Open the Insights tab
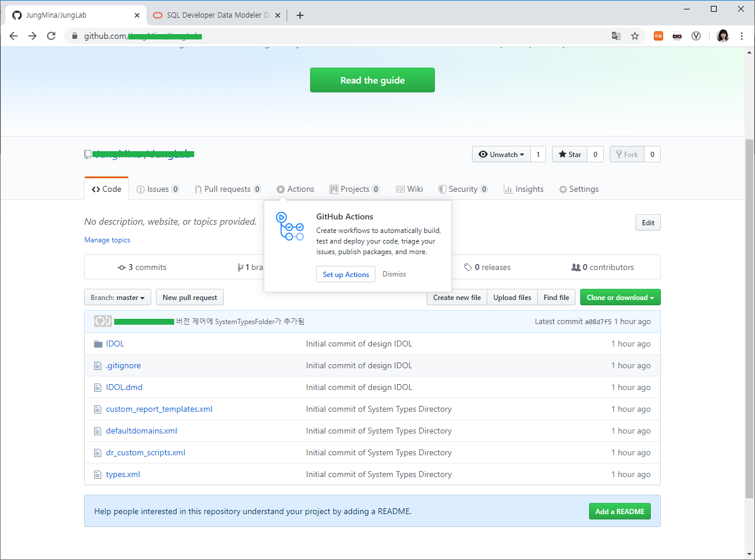The height and width of the screenshot is (560, 755). (524, 189)
